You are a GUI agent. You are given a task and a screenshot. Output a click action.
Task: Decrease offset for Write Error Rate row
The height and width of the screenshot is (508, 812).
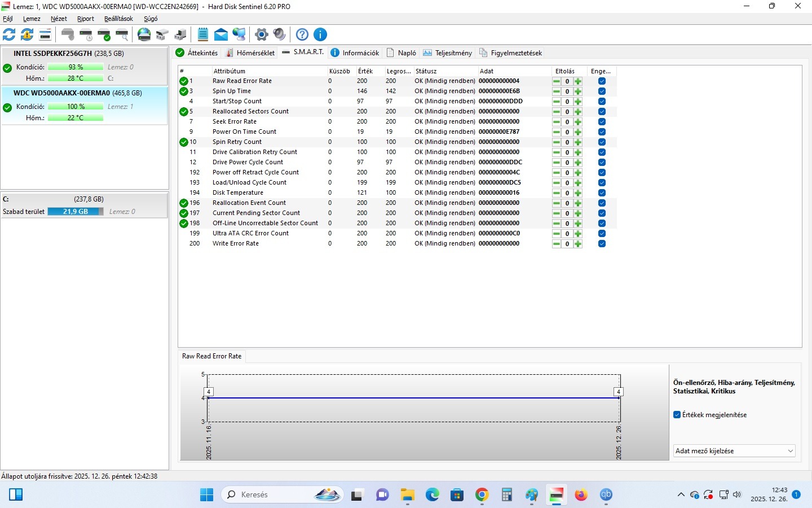[x=557, y=244]
